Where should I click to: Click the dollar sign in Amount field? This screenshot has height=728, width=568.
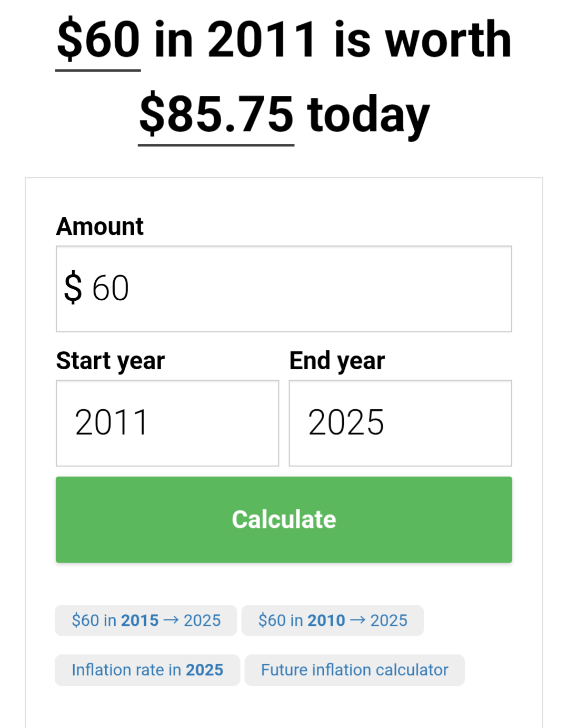click(73, 288)
